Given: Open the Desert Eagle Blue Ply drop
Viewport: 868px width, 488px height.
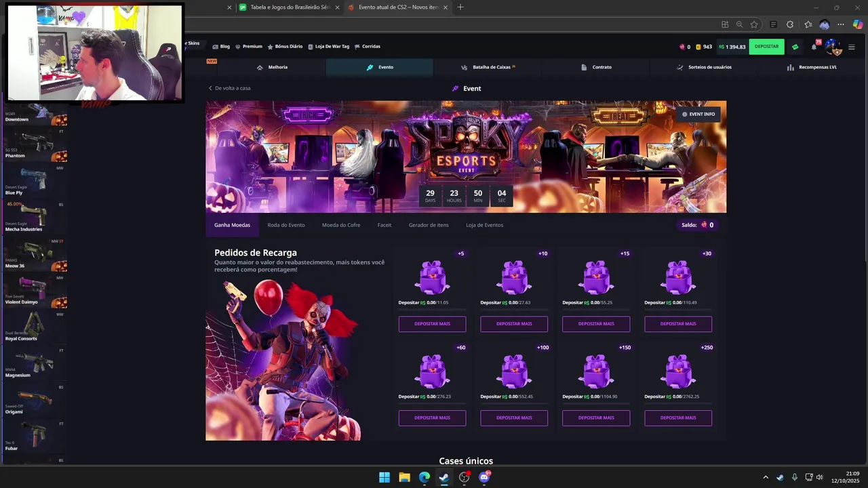Looking at the screenshot, I should [35, 181].
